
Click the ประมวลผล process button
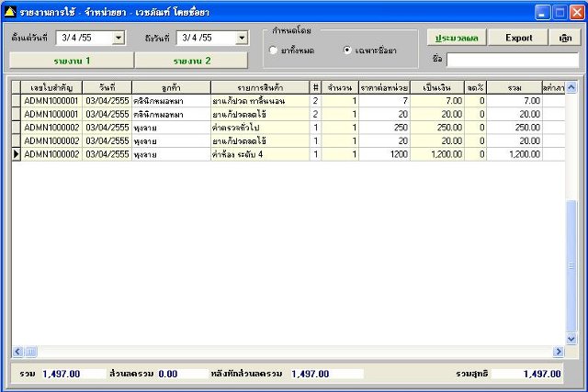tap(457, 38)
